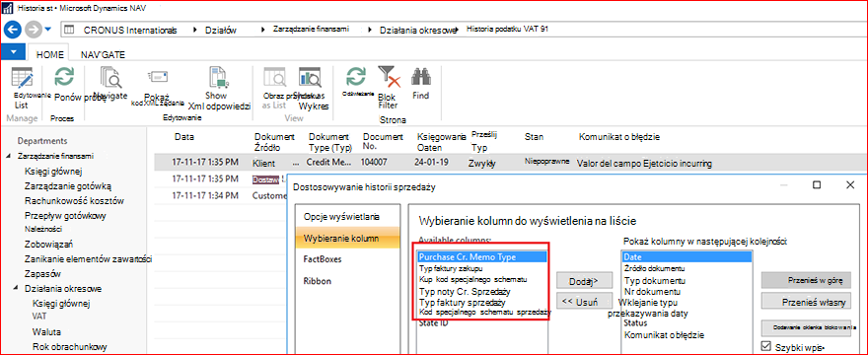Select Rok obrachunkowy in navigation tree
Screen dimensions: 868x355
69,347
